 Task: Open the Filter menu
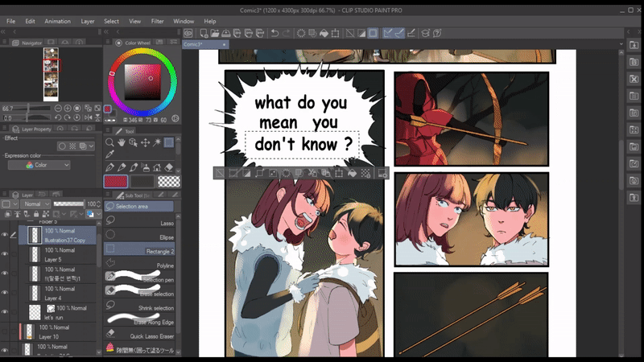click(x=157, y=22)
